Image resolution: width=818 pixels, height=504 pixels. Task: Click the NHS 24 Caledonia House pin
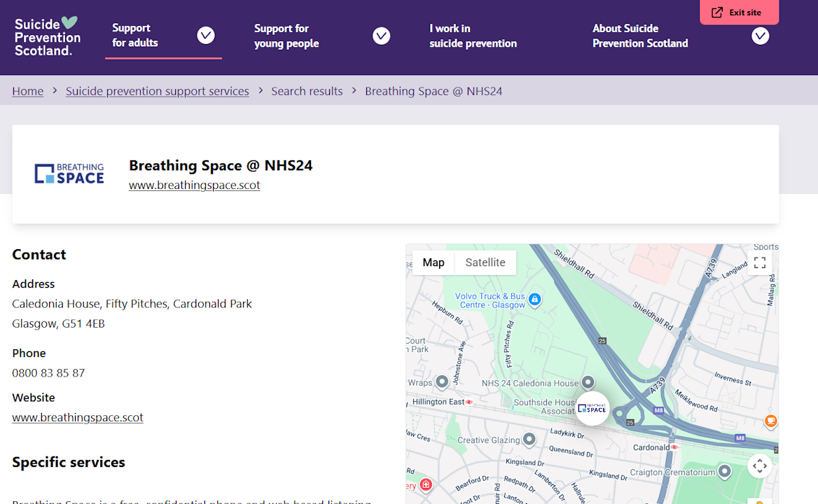[x=588, y=383]
